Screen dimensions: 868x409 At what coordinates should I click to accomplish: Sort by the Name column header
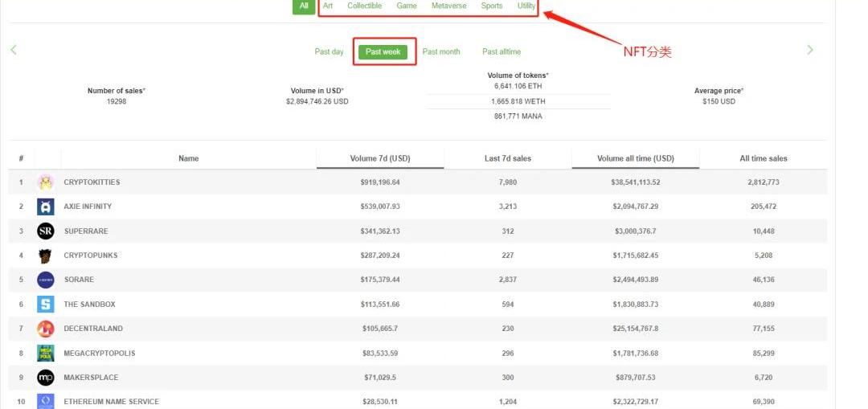pos(189,158)
